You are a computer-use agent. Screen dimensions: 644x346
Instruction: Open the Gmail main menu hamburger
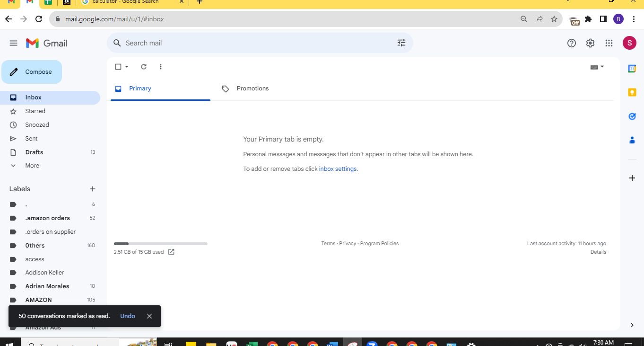[x=13, y=43]
